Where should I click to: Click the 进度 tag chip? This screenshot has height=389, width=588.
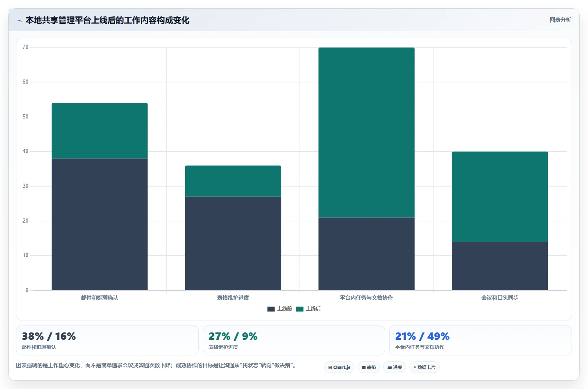coord(395,367)
